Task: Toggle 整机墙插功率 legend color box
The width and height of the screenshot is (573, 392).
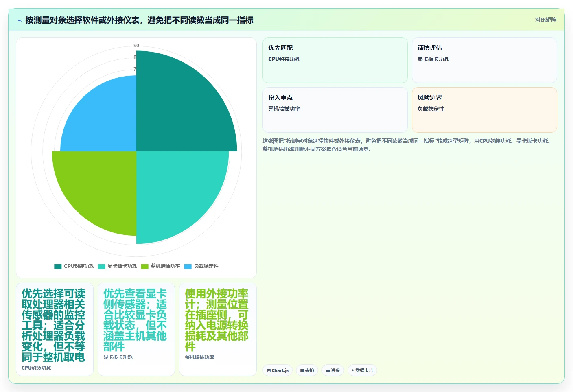Action: click(144, 266)
